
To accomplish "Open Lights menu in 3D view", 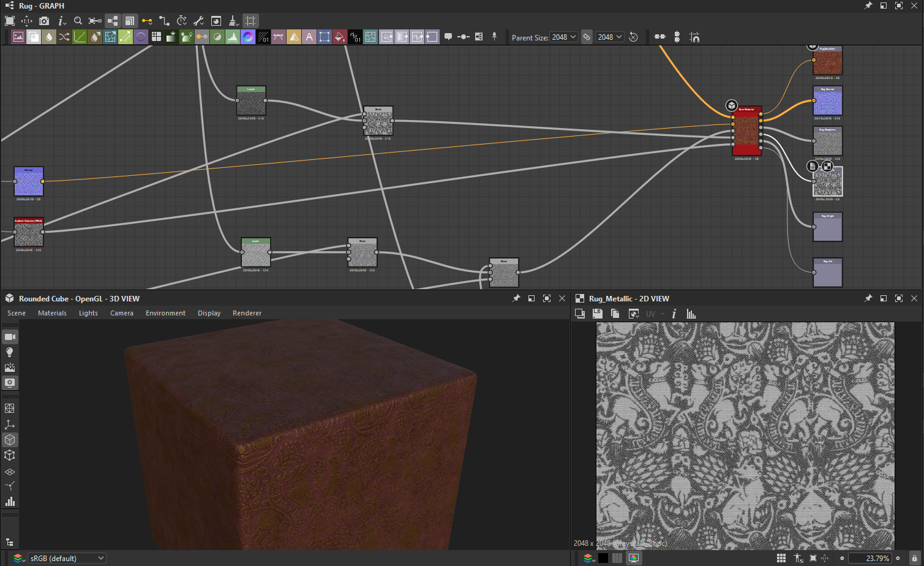I will tap(88, 313).
